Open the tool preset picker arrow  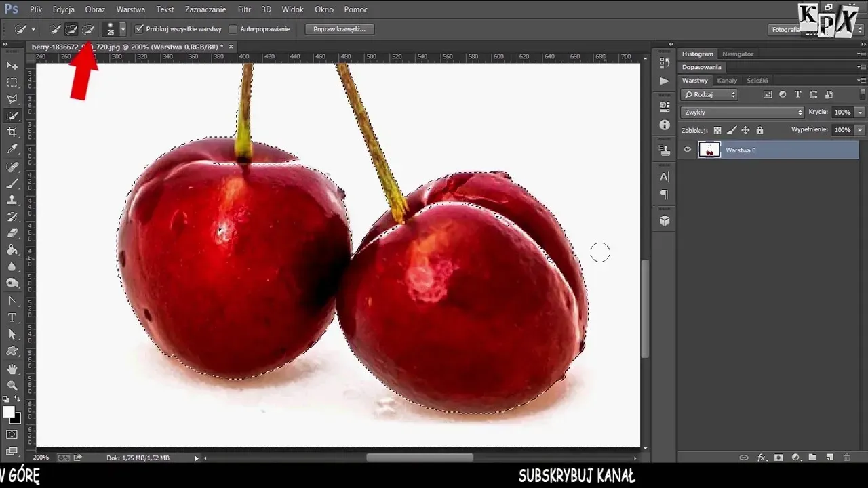33,29
